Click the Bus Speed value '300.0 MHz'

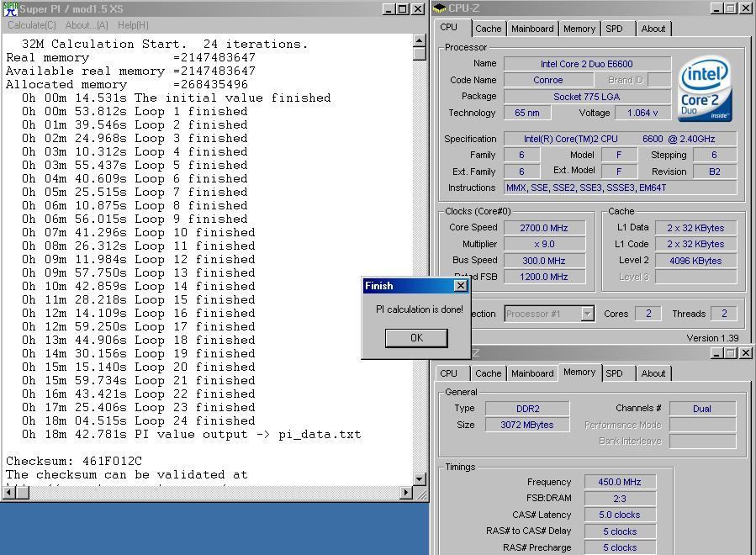point(544,261)
